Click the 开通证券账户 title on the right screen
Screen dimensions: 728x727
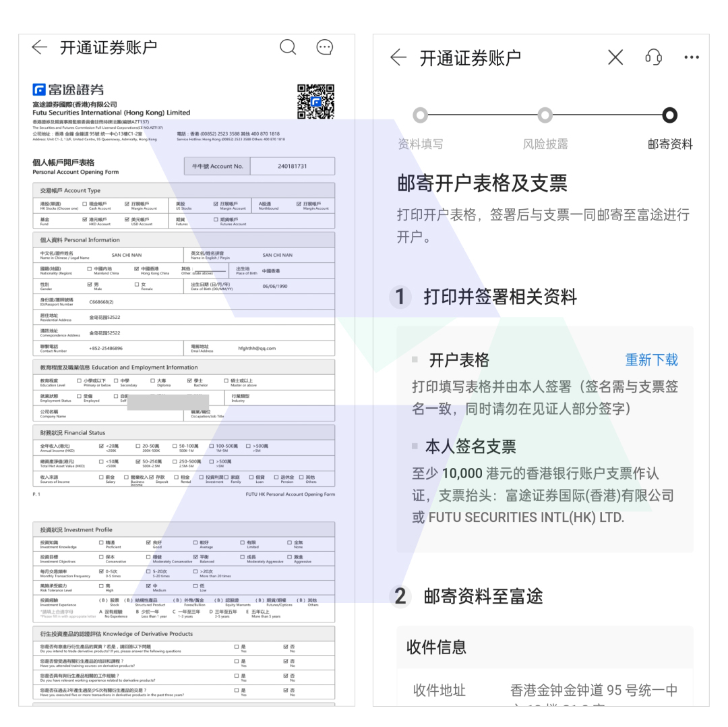click(x=471, y=58)
